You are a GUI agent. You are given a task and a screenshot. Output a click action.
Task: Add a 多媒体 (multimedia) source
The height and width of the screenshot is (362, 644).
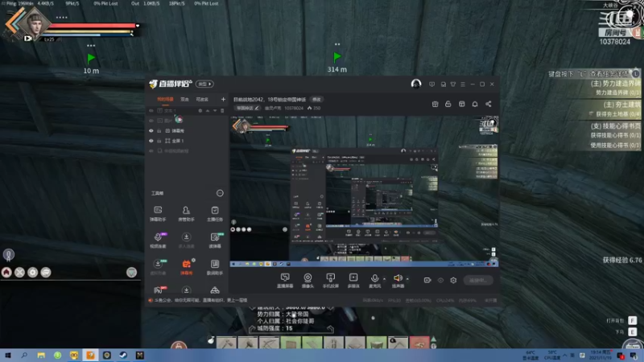coord(353,281)
